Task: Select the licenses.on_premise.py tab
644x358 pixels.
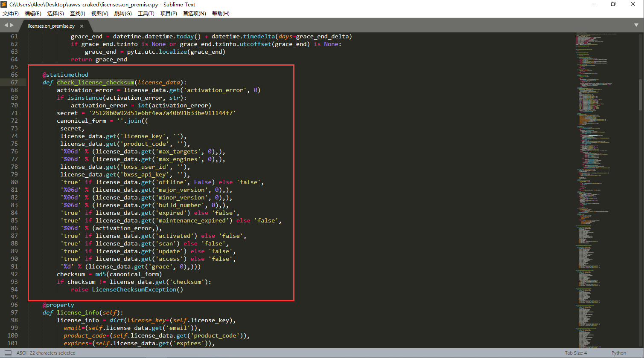Action: tap(51, 26)
